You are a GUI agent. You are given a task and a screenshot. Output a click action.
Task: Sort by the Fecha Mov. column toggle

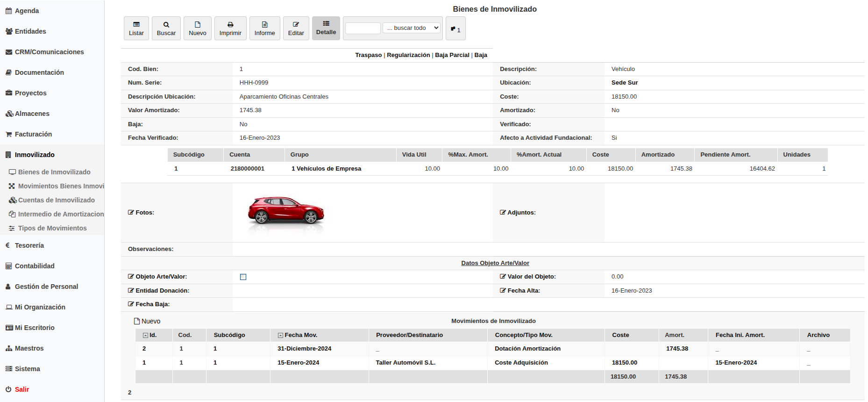pos(280,336)
